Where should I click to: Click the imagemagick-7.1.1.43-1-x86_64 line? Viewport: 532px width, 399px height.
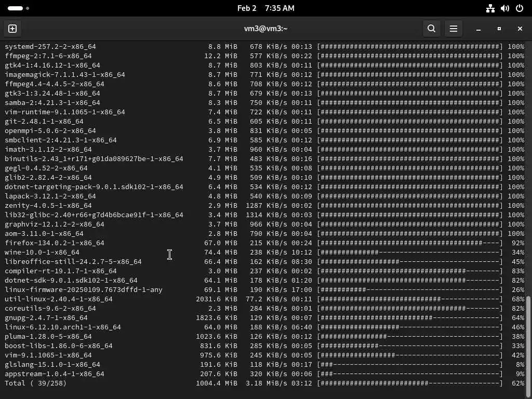[264, 75]
